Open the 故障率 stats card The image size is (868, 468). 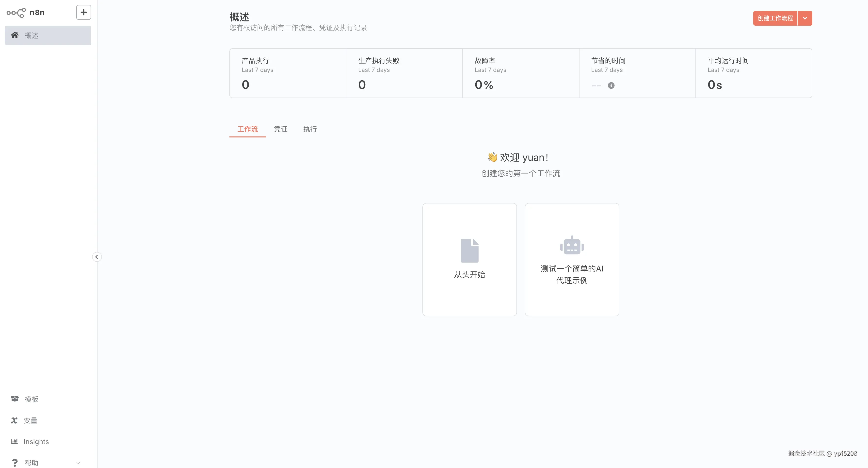pos(521,73)
